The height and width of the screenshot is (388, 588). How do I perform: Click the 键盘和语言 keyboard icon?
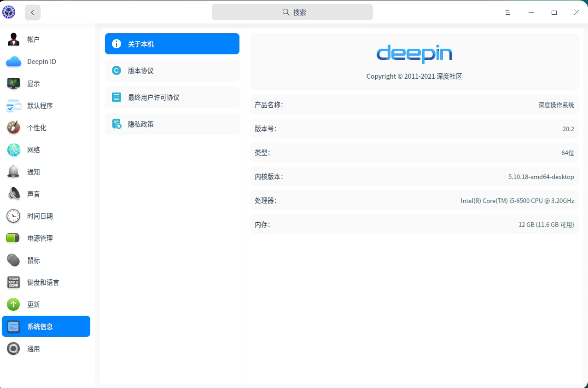(13, 283)
